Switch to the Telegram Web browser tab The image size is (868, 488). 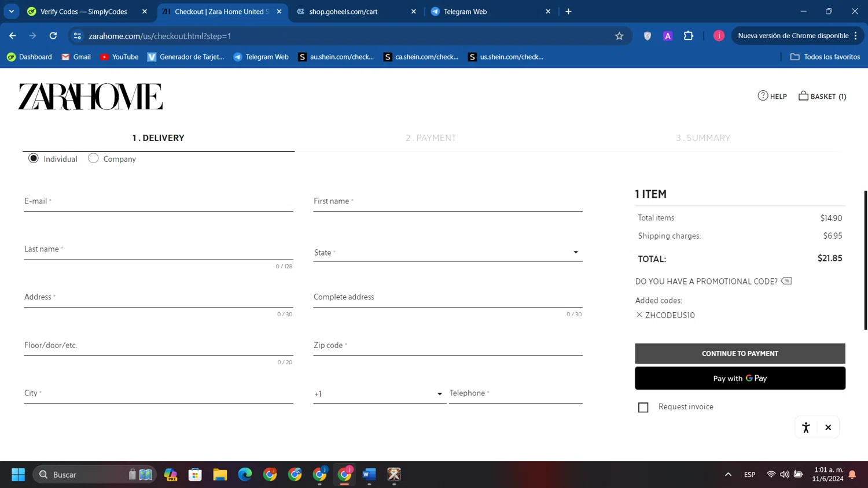click(x=491, y=12)
